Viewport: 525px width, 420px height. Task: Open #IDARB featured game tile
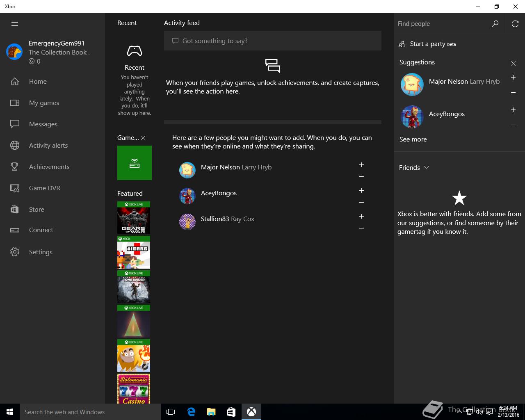click(134, 252)
